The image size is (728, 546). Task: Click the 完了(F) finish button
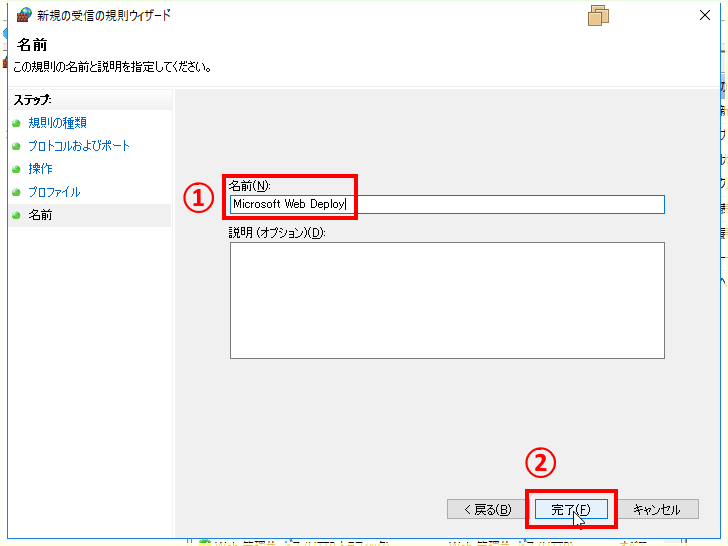coord(571,509)
